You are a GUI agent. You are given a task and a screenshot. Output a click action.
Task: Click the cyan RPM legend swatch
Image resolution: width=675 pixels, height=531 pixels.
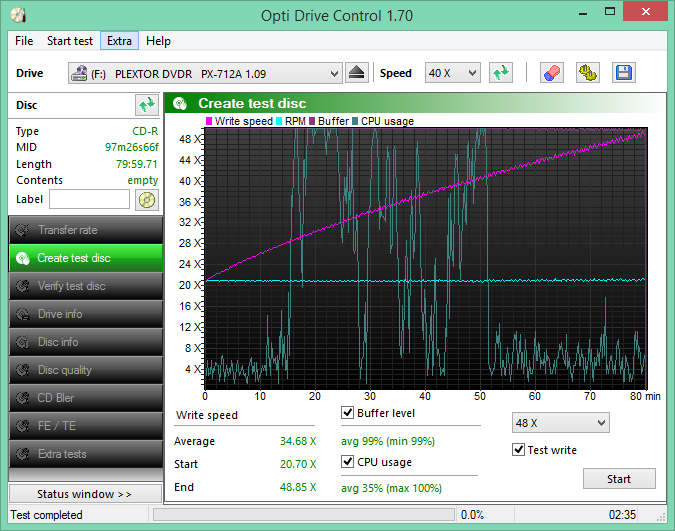coord(279,121)
